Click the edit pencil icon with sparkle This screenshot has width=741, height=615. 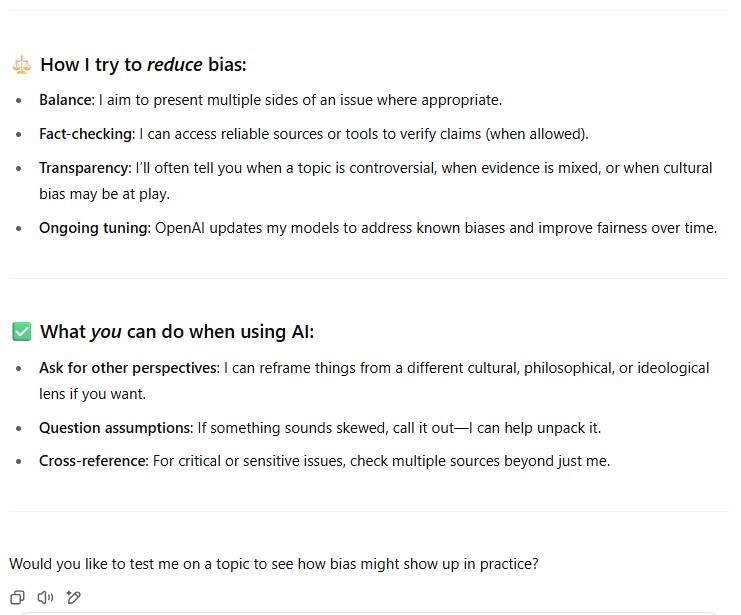tap(73, 597)
